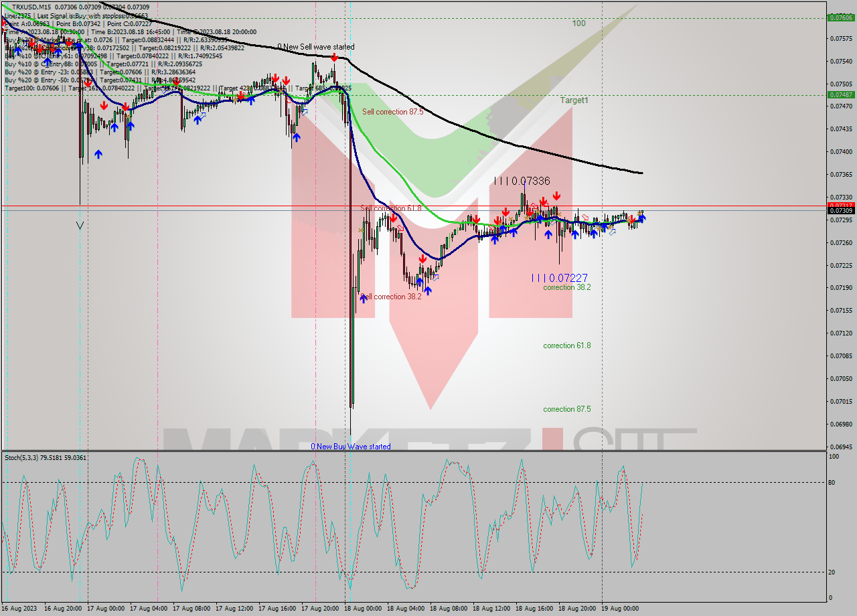Click the '16 Aug 2023' time label
The width and height of the screenshot is (857, 616).
[19, 609]
